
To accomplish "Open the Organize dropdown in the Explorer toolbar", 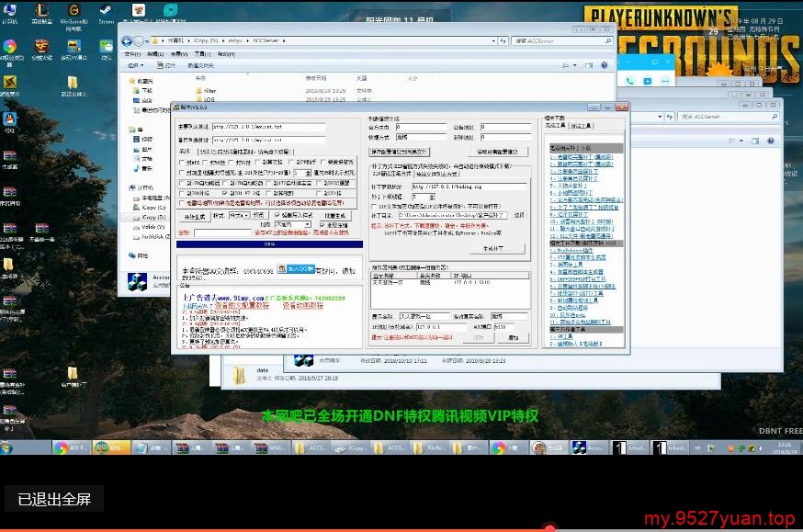I will point(136,65).
